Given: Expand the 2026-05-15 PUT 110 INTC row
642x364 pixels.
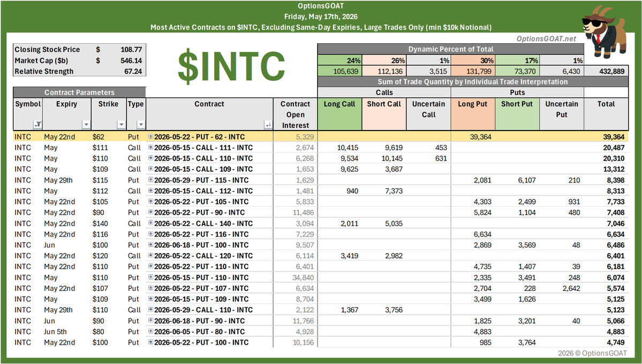Looking at the screenshot, I should pyautogui.click(x=150, y=277).
